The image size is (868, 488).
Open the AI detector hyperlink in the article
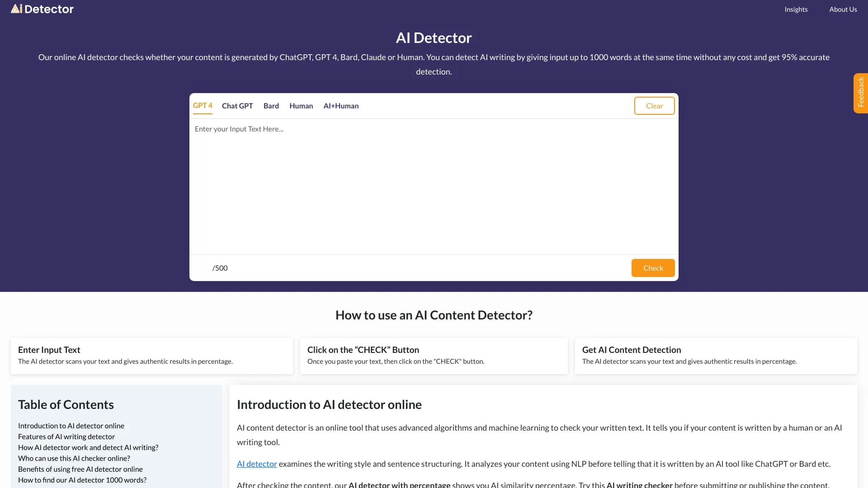[257, 464]
